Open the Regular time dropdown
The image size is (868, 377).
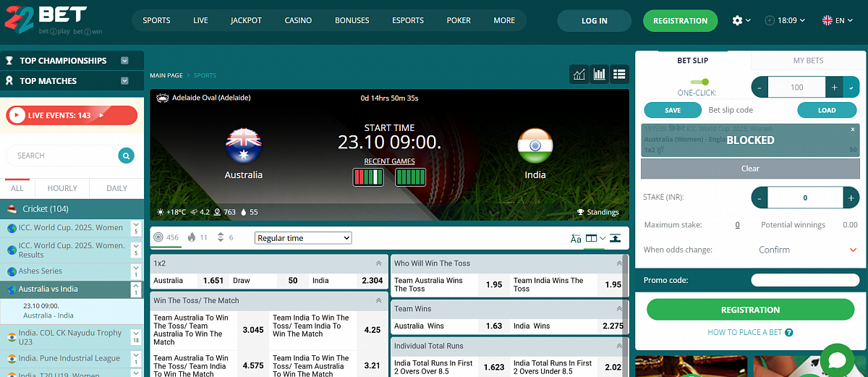303,238
